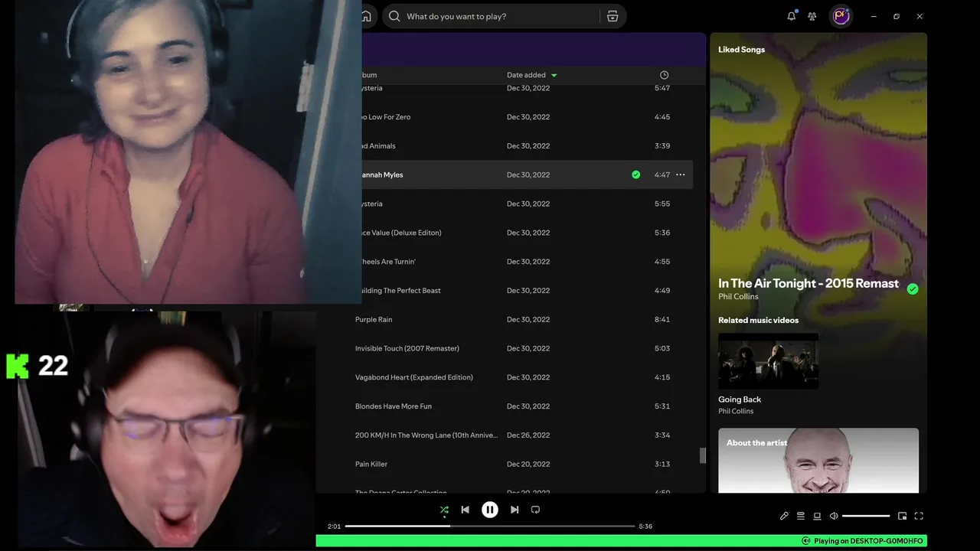Select the Dec 26, 2022 date cell
Viewport: 980px width, 551px height.
(x=528, y=435)
